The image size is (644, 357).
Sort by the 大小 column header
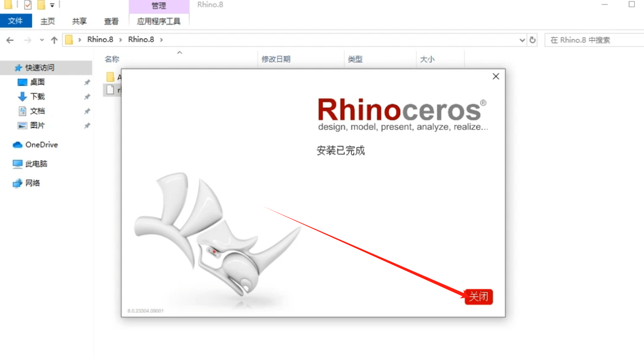427,59
